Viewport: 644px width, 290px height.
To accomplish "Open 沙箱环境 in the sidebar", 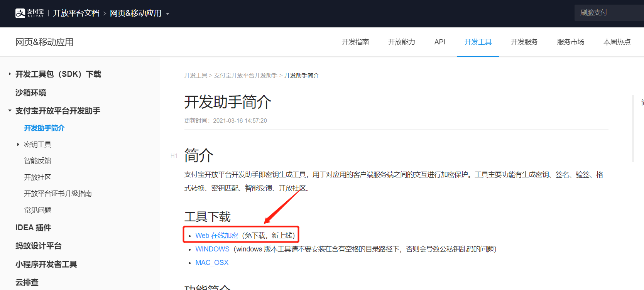I will point(31,93).
